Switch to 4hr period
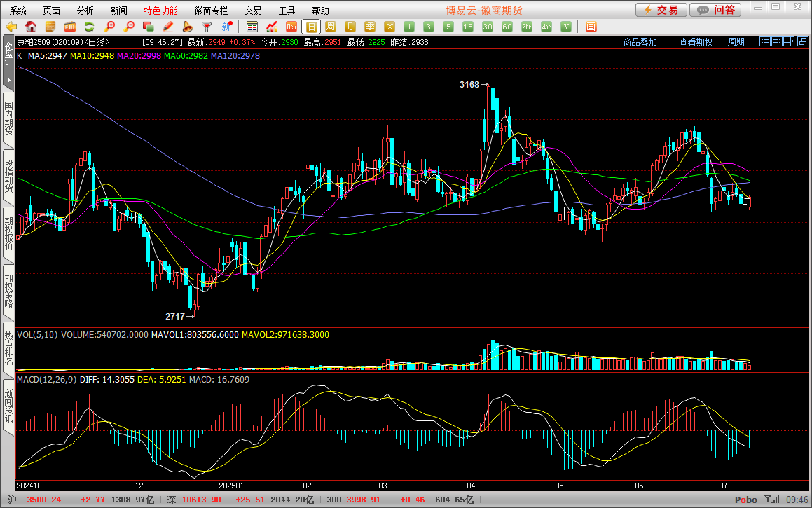Screen dimensions: 812x508 click(x=547, y=27)
